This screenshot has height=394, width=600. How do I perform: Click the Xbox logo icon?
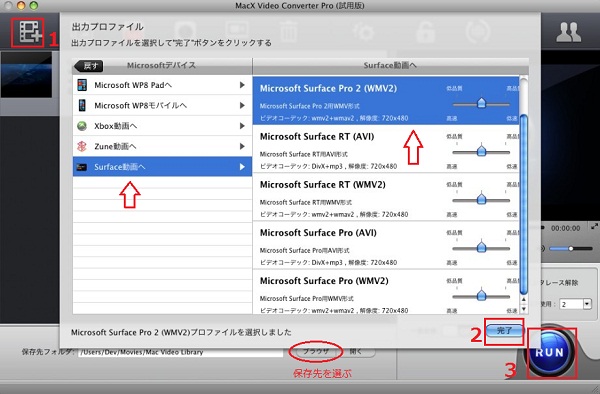[82, 126]
